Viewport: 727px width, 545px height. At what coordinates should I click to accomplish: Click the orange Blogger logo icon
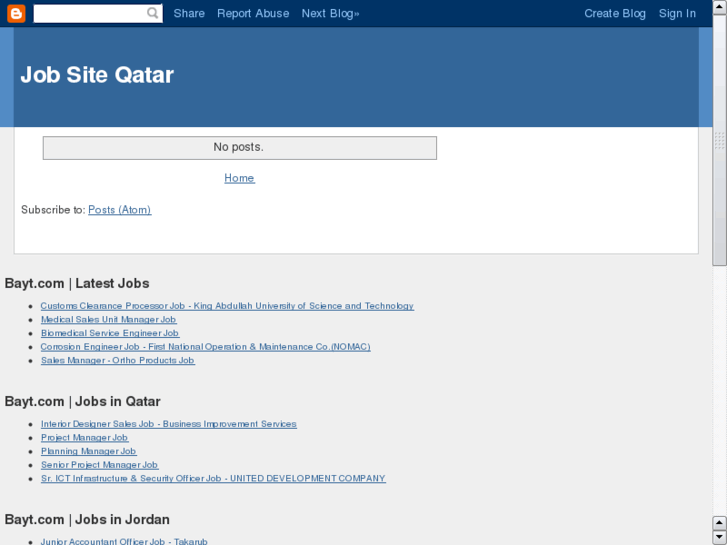(16, 13)
